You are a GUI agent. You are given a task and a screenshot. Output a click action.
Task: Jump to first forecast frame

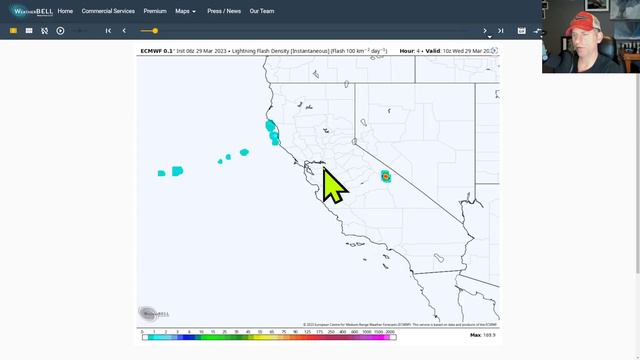(108, 31)
